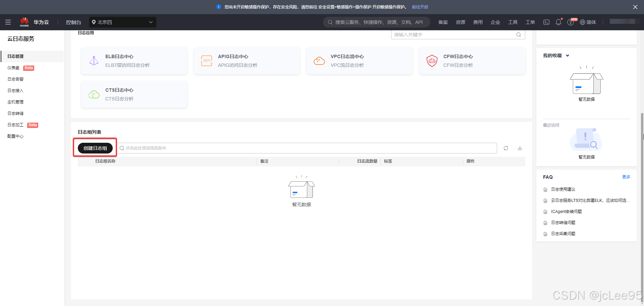Open the hamburger navigation menu
The image size is (644, 306).
[x=8, y=22]
